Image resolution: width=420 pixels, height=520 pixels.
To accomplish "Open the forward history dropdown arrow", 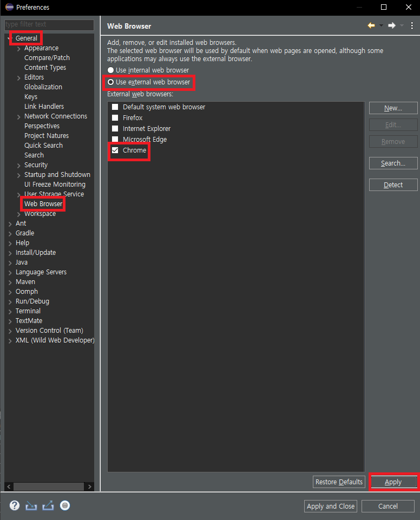I will pos(402,25).
